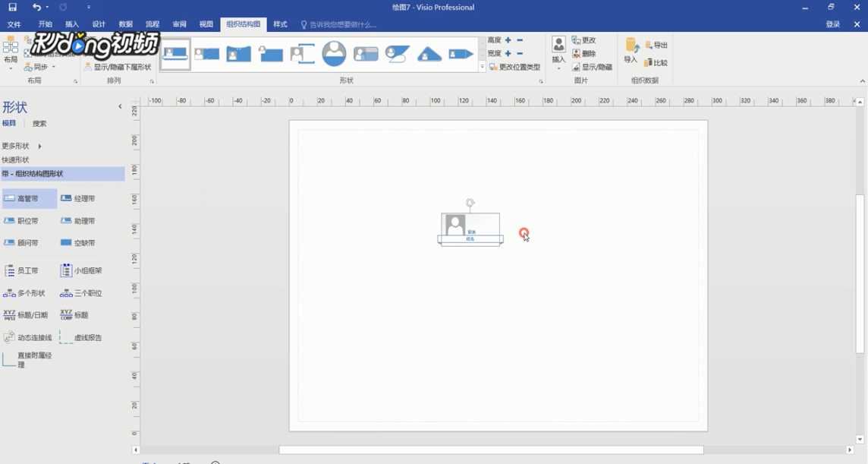Image resolution: width=868 pixels, height=464 pixels.
Task: Select the 经理带 shape
Action: pos(78,198)
